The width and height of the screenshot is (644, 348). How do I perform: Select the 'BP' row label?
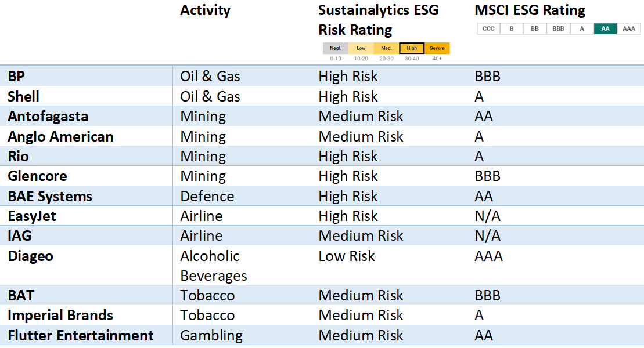pyautogui.click(x=15, y=76)
